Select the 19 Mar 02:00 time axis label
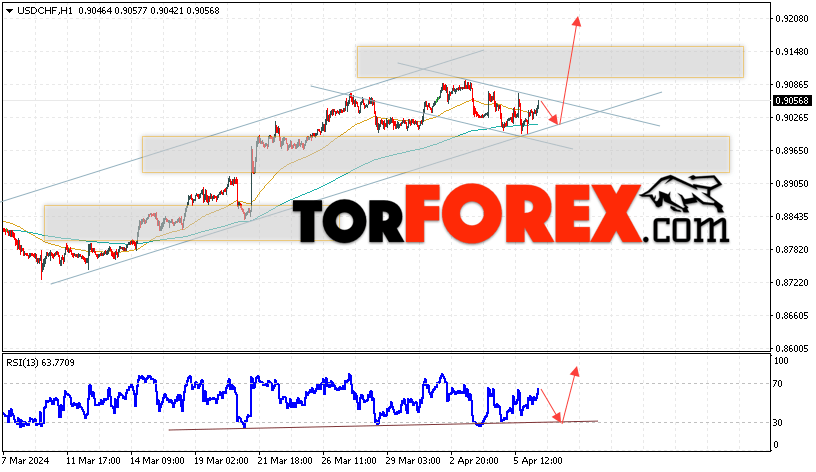The width and height of the screenshot is (816, 472). (221, 461)
